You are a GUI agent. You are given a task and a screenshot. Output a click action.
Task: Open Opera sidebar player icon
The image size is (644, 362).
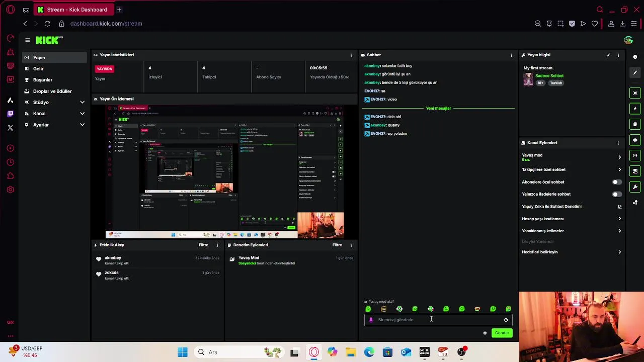coord(10,148)
